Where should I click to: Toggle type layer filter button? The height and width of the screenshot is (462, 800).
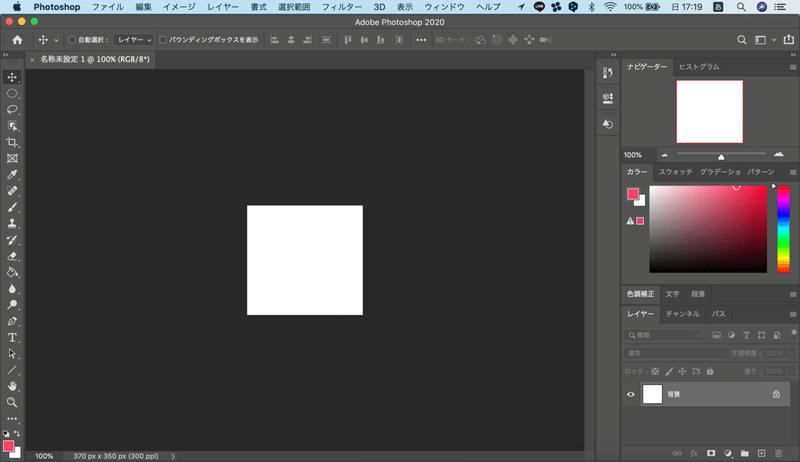pos(746,335)
